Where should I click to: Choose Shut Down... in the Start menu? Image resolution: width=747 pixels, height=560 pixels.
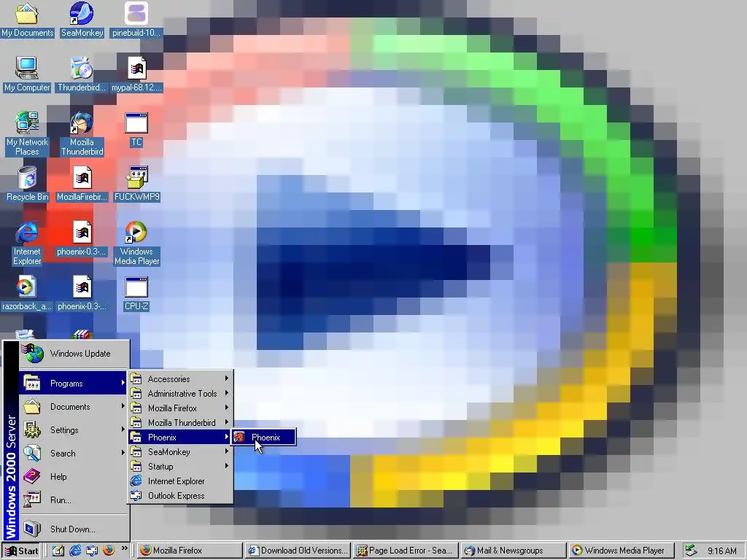click(74, 529)
